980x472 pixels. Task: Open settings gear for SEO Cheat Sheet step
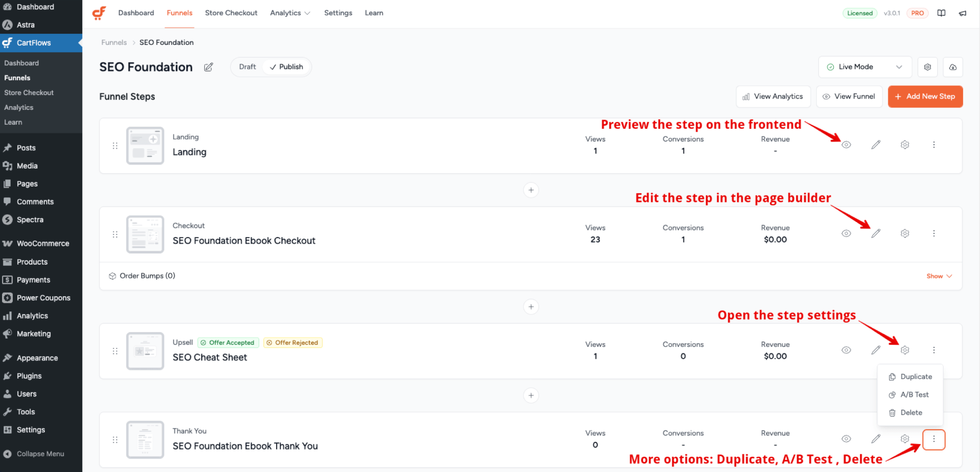tap(905, 350)
